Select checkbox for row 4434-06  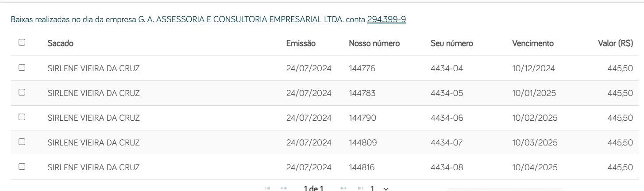click(x=22, y=117)
